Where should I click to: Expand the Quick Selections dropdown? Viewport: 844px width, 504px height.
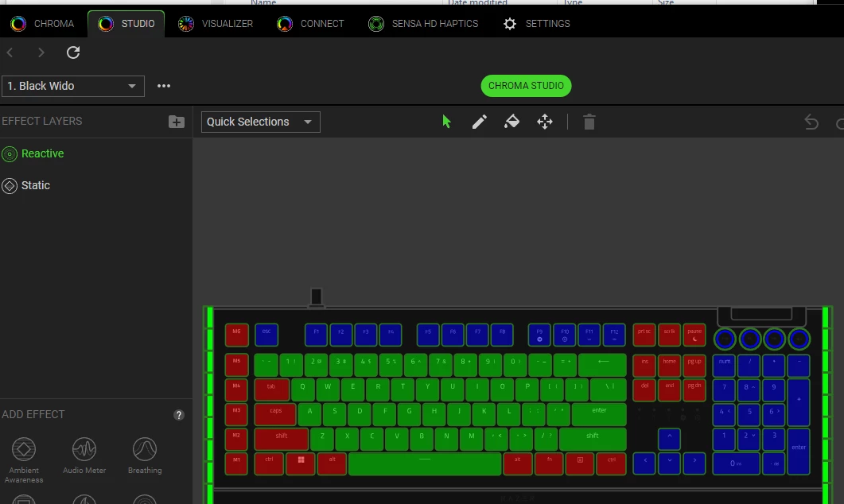pyautogui.click(x=261, y=122)
